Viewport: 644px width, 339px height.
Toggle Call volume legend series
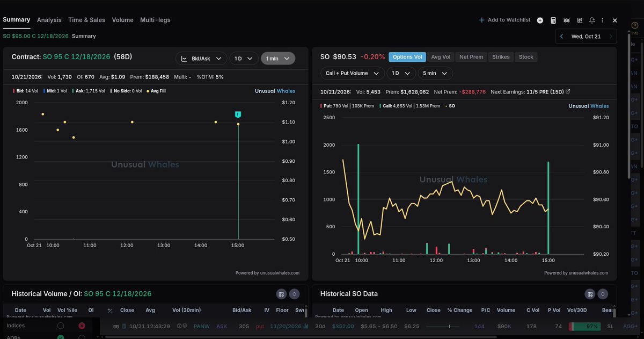point(408,106)
